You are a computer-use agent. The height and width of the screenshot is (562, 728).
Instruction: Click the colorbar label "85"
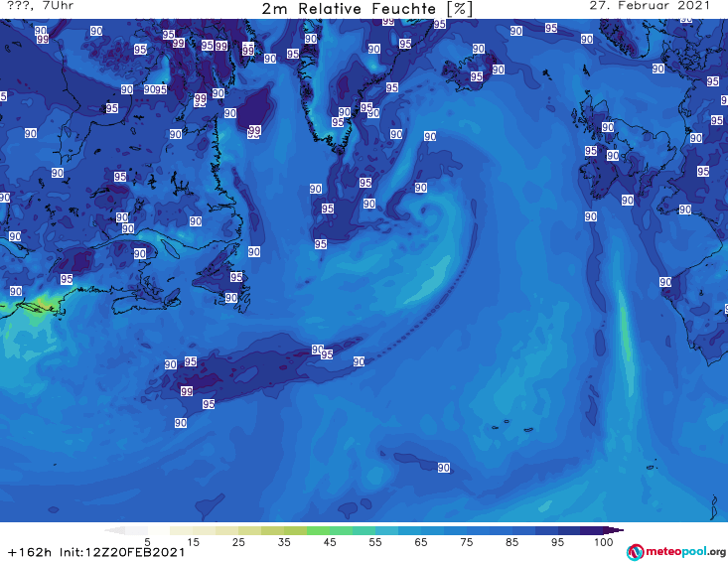(x=511, y=542)
